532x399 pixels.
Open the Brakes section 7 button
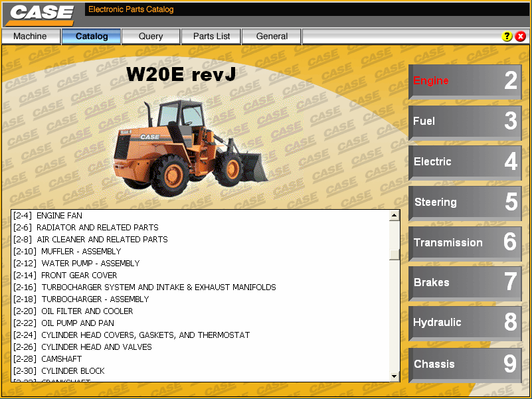tap(465, 283)
